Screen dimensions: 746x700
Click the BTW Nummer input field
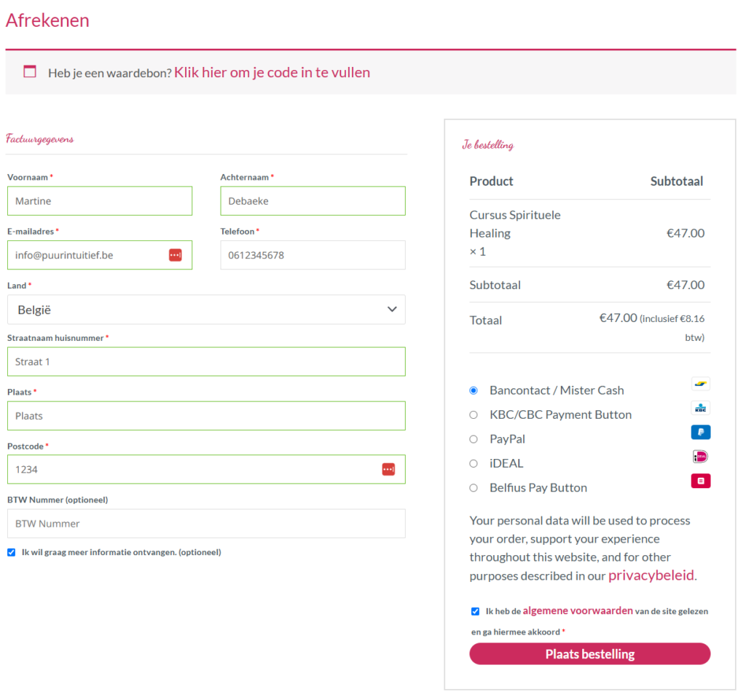pos(206,524)
